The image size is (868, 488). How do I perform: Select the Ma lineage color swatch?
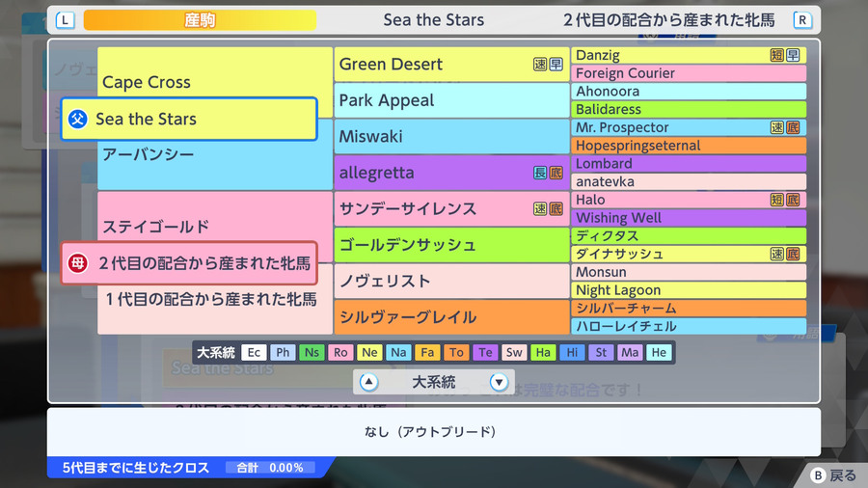pyautogui.click(x=630, y=352)
